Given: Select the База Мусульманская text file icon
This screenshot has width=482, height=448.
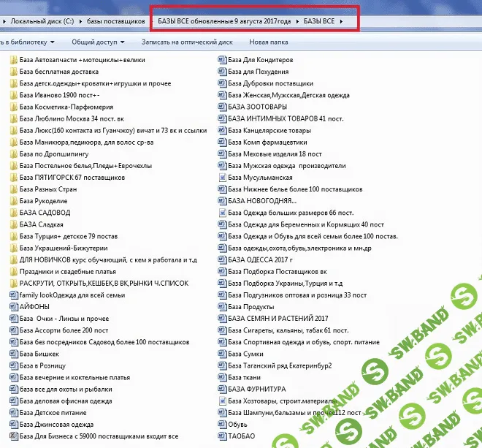Looking at the screenshot, I should pos(222,178).
